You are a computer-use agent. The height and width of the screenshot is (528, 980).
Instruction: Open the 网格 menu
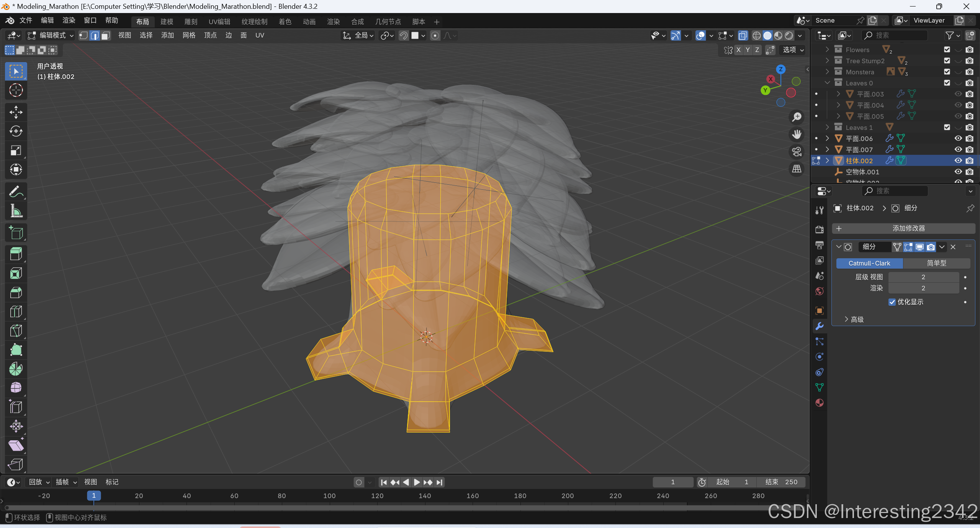tap(189, 36)
